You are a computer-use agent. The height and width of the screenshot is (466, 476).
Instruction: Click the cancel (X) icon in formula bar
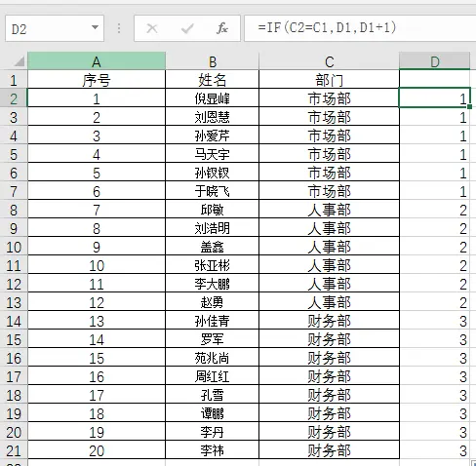152,28
